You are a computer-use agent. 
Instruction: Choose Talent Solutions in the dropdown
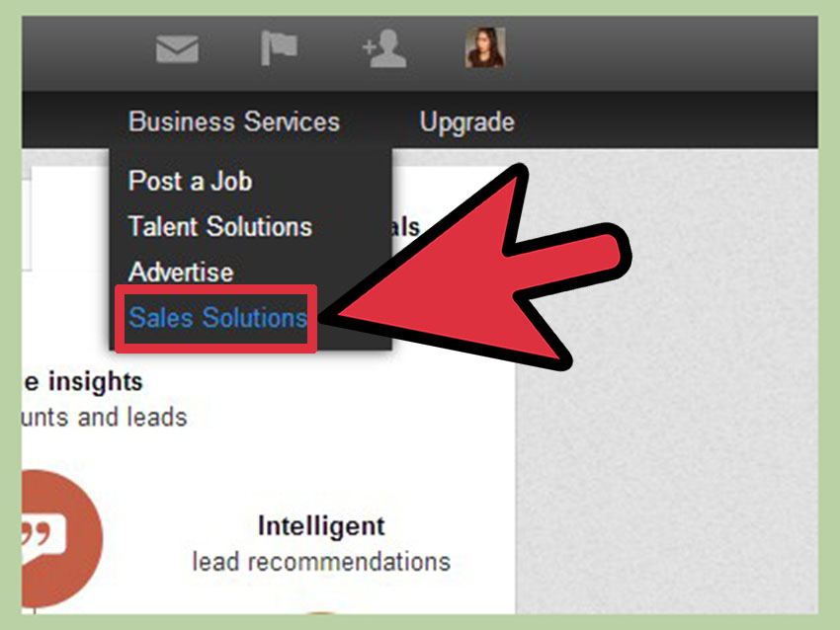point(220,226)
